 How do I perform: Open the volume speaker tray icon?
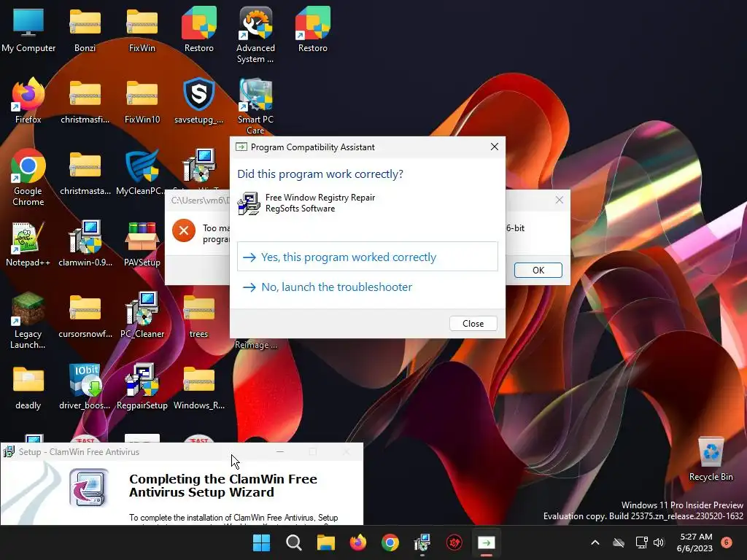[x=659, y=542]
